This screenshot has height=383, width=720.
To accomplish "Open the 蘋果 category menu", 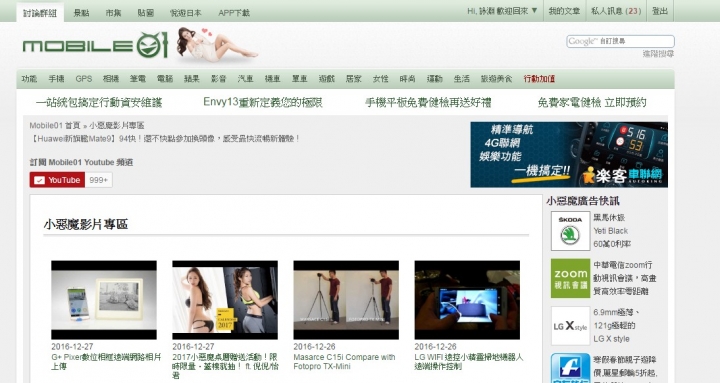I will coord(191,79).
